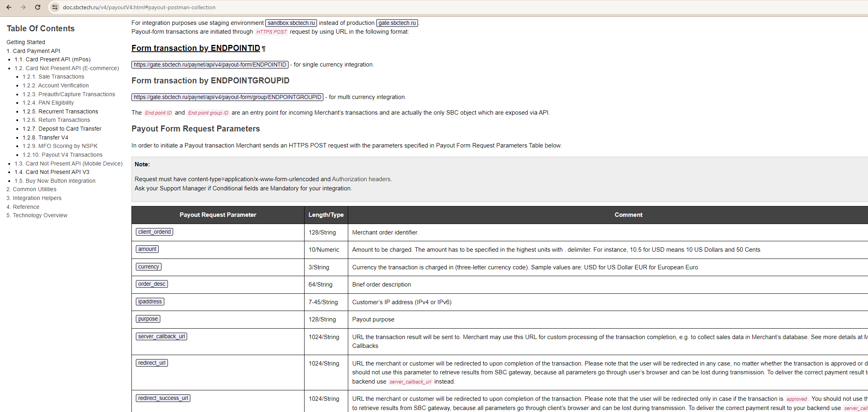Viewport: 868px width, 412px height.
Task: Click the browser back arrow
Action: pyautogui.click(x=9, y=7)
